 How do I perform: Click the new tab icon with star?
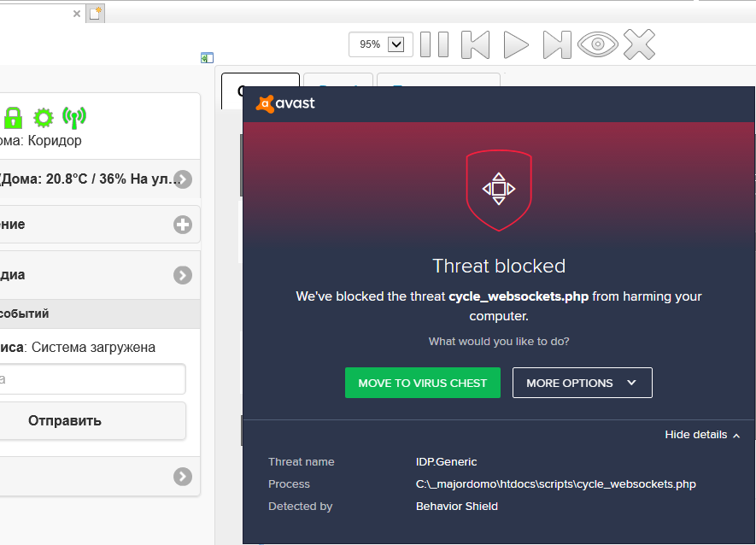[96, 14]
